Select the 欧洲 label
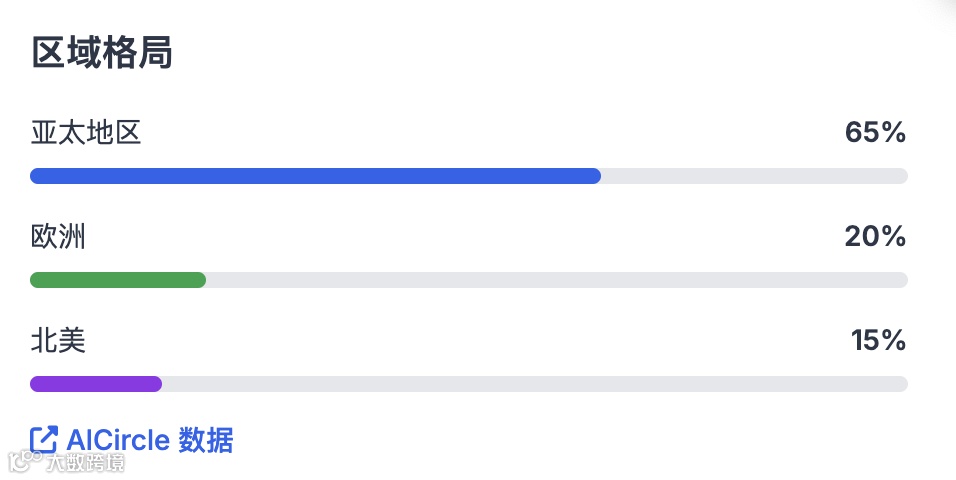The image size is (956, 480). [x=58, y=236]
